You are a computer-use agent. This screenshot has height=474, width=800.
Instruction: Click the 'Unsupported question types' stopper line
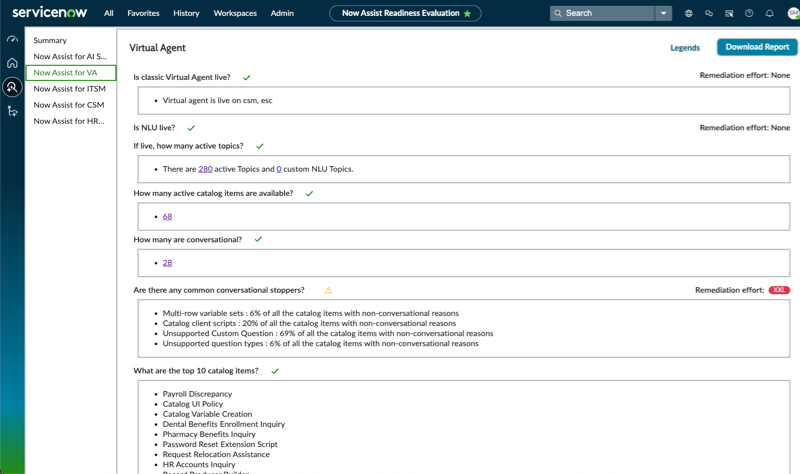coord(320,344)
